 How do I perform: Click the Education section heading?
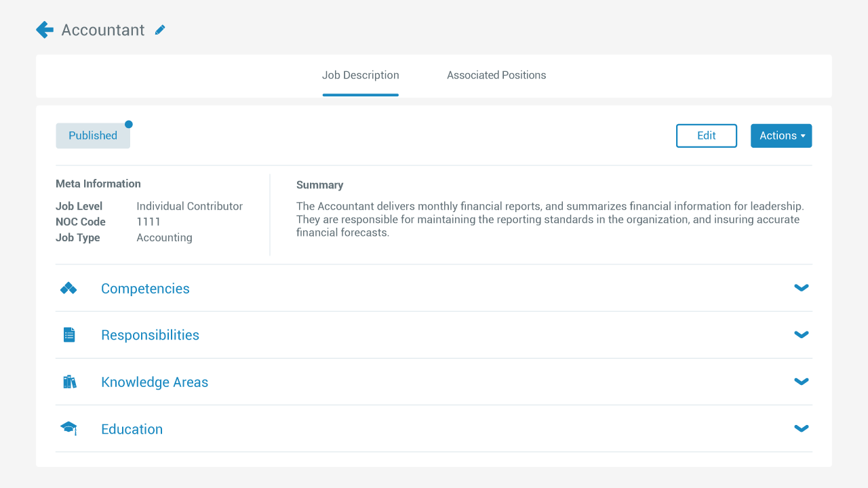(x=132, y=429)
